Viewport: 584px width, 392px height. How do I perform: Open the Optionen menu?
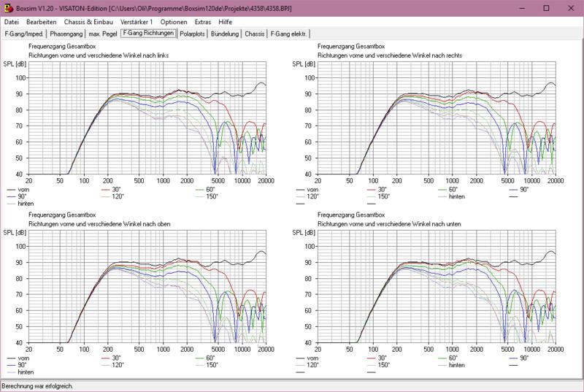174,22
